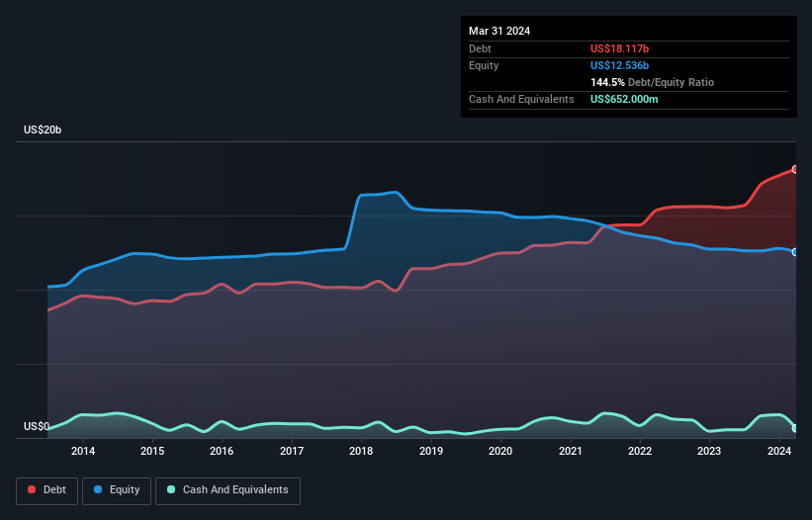Viewport: 812px width, 520px height.
Task: Select the red Debt endpoint marker
Action: pyautogui.click(x=795, y=169)
